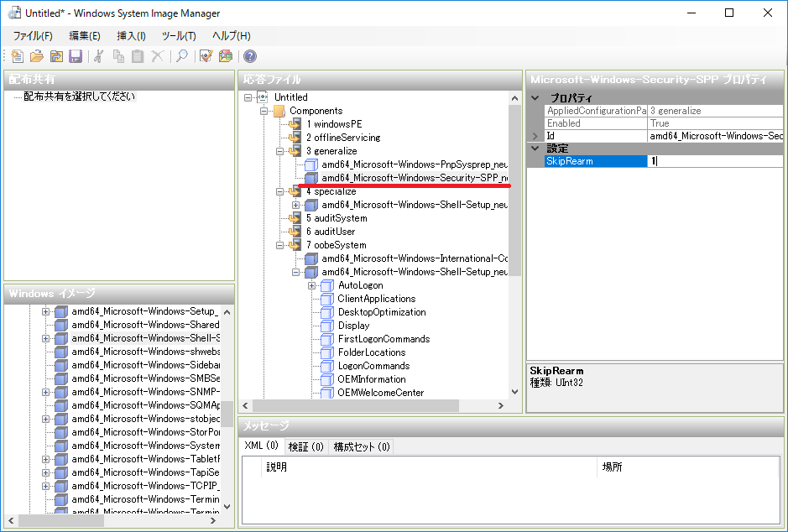This screenshot has height=532, width=788.
Task: Open the ツール(T) menu
Action: [x=179, y=36]
